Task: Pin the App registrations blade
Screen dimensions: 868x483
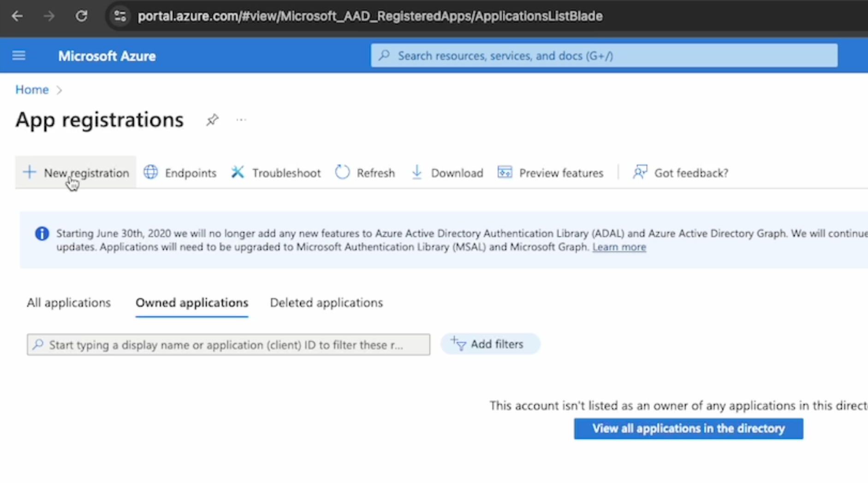Action: click(x=212, y=120)
